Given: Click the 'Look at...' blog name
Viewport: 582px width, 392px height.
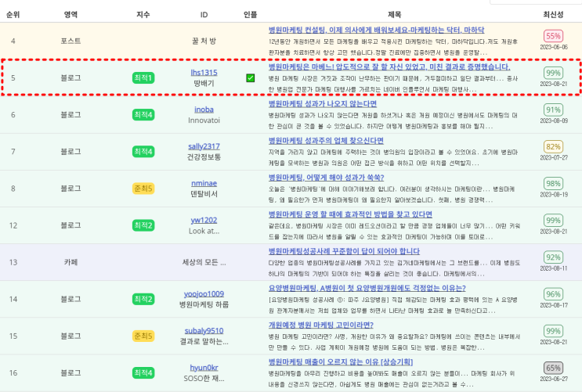Looking at the screenshot, I should pos(204,231).
